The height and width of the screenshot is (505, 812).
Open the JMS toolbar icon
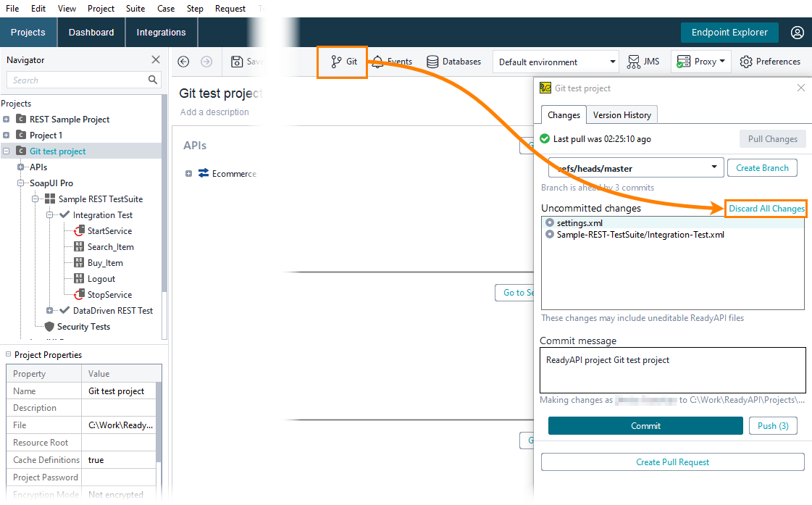click(633, 62)
